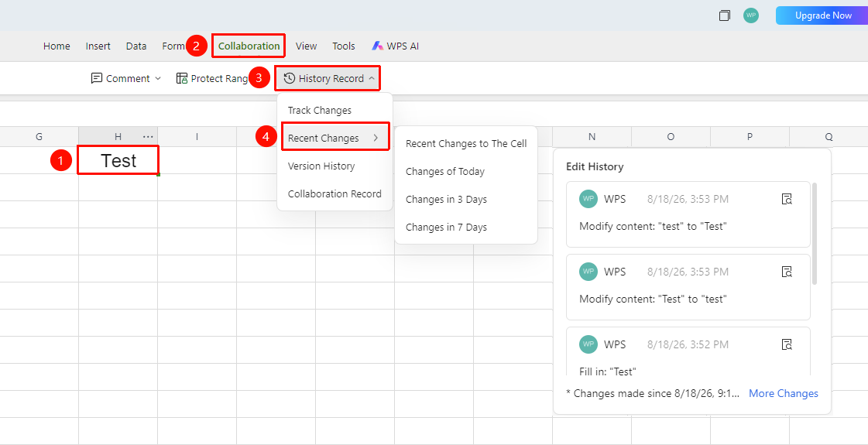Image resolution: width=868 pixels, height=445 pixels.
Task: Click the multi-window icon beside the avatar
Action: pos(725,15)
